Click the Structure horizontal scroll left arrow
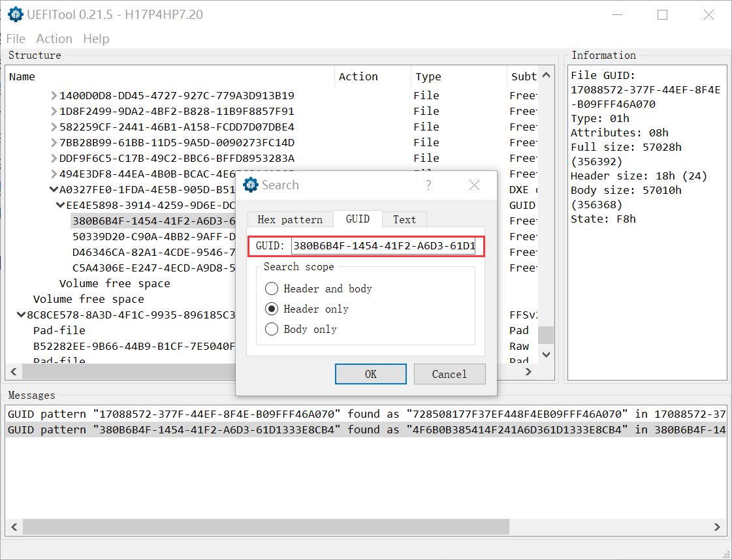 (x=14, y=371)
